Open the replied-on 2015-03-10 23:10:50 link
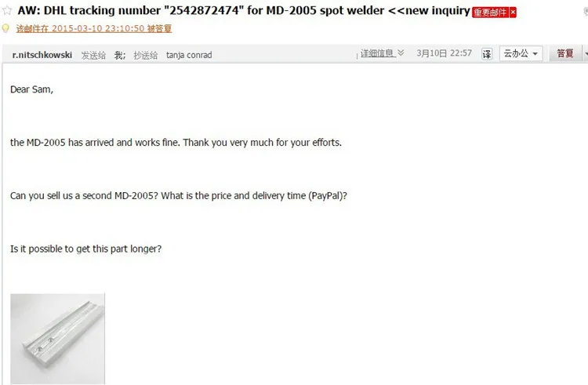 (94, 28)
